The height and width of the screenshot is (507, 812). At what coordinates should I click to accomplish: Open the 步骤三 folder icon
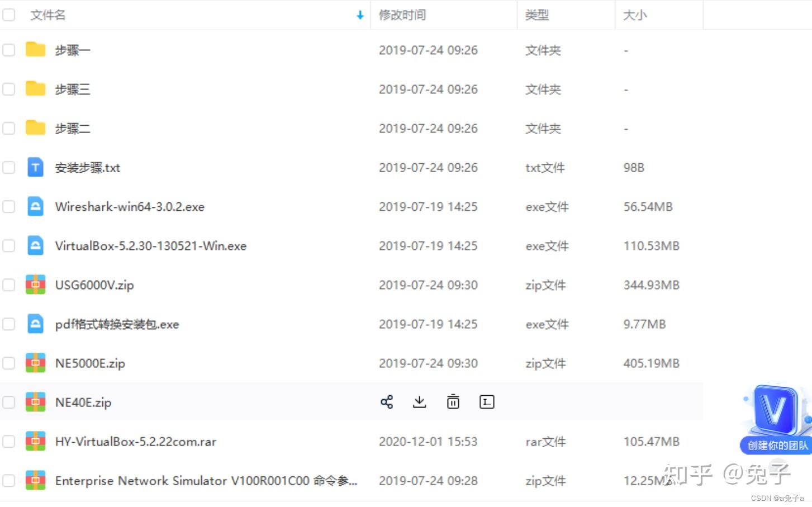pyautogui.click(x=35, y=89)
